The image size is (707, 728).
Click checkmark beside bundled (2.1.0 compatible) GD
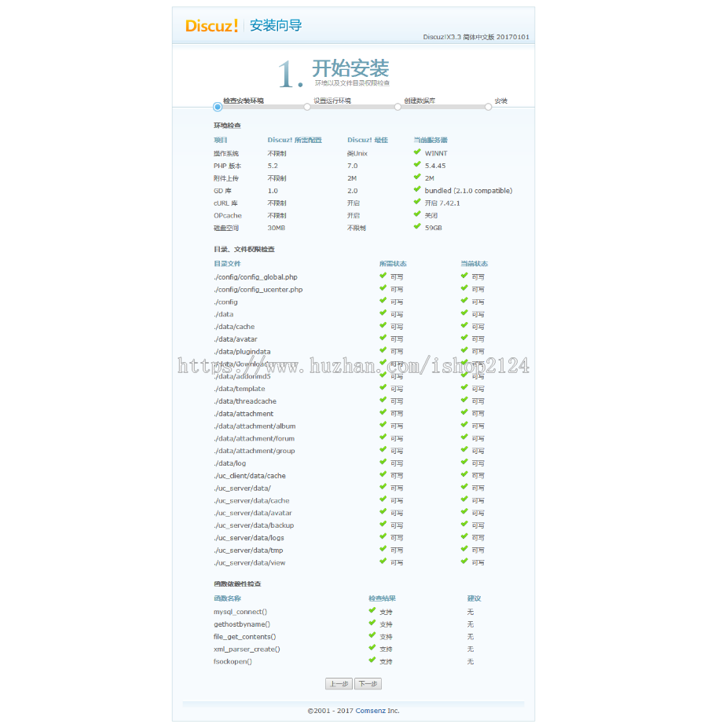pos(417,190)
